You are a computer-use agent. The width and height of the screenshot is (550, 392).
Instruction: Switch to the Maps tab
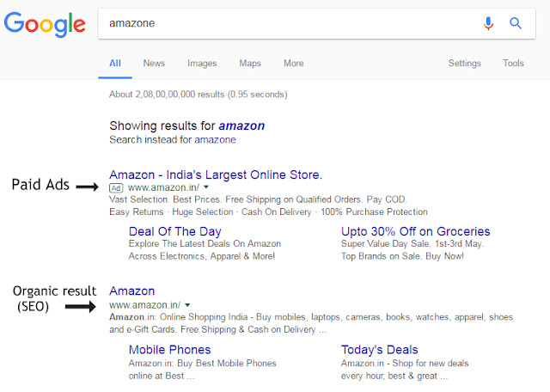[250, 64]
